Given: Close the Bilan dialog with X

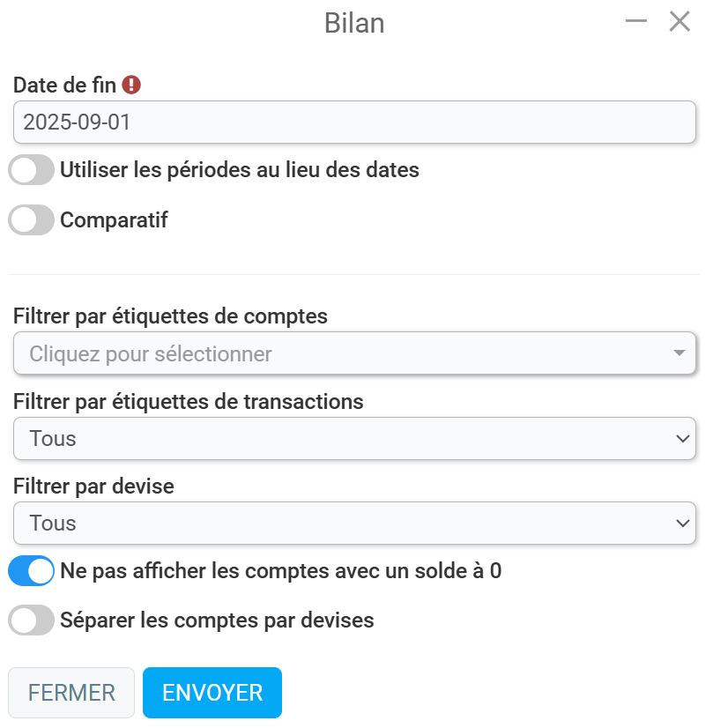Looking at the screenshot, I should pyautogui.click(x=680, y=21).
